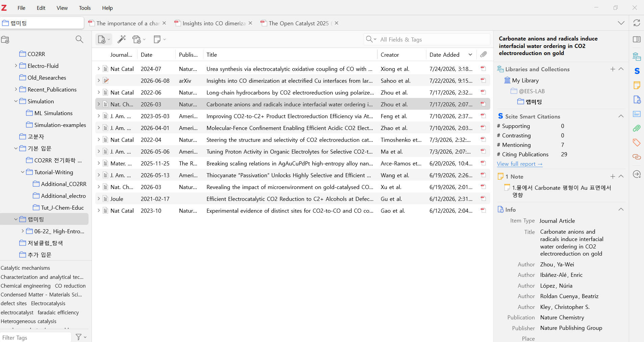644x342 pixels.
Task: Open the View menu
Action: tap(62, 8)
